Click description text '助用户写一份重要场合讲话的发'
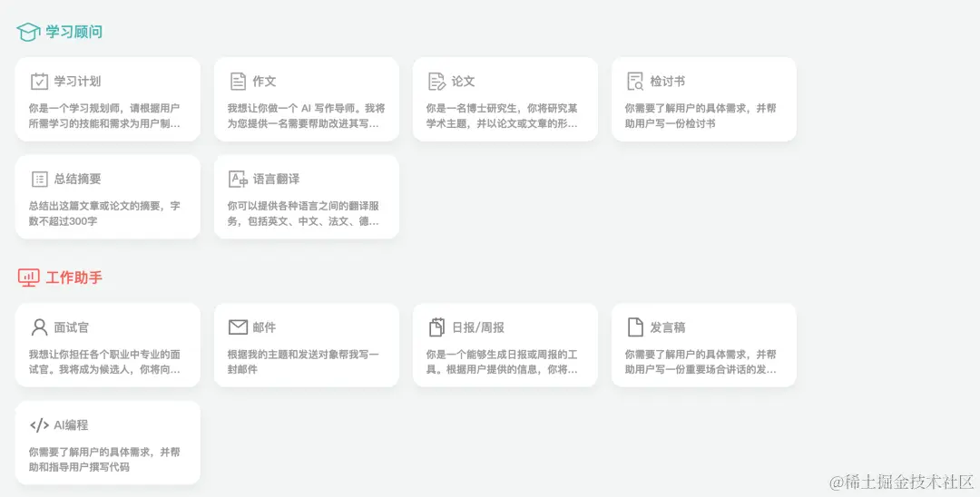The height and width of the screenshot is (497, 980). (695, 370)
